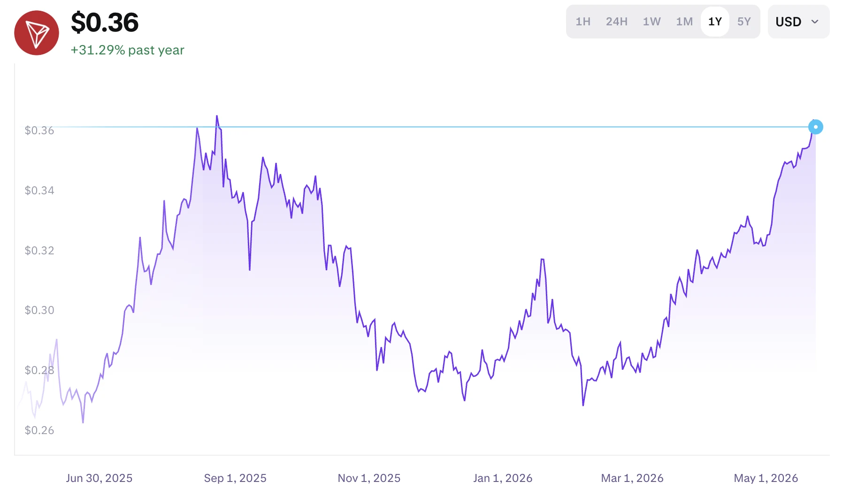Click the $0.34 y-axis label
The image size is (843, 504).
point(39,191)
